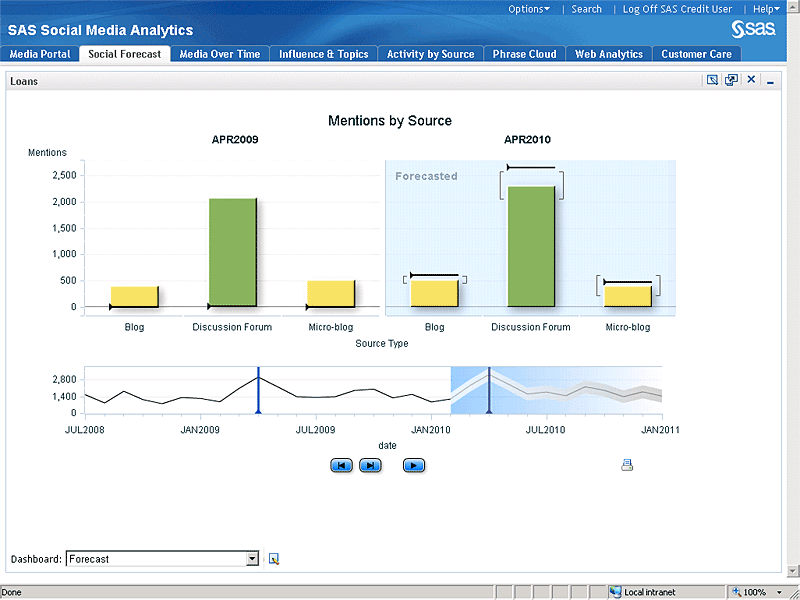Image resolution: width=800 pixels, height=600 pixels.
Task: Click the SAS logo
Action: 754,29
